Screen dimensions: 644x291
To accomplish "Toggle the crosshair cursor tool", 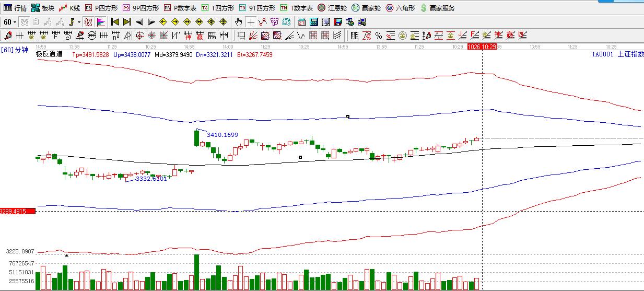I will (x=251, y=22).
